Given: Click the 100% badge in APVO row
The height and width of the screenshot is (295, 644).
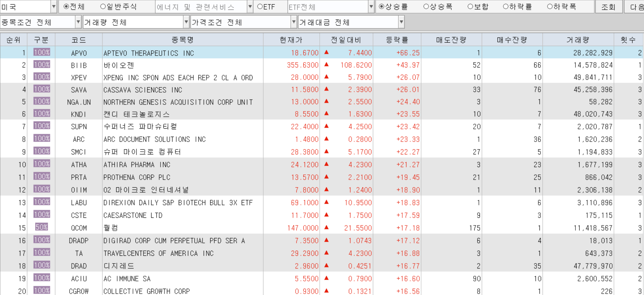Looking at the screenshot, I should tap(42, 52).
